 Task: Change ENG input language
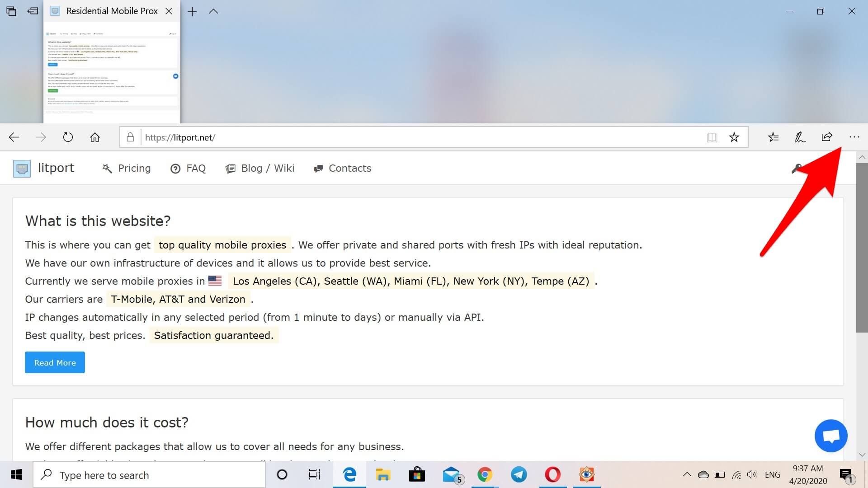tap(773, 474)
